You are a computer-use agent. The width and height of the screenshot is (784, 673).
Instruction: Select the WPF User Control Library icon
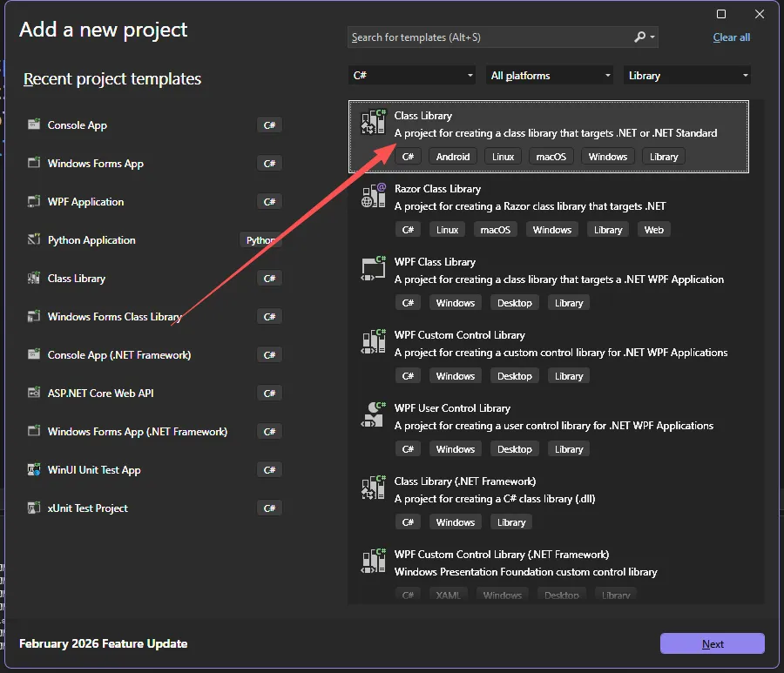click(373, 414)
